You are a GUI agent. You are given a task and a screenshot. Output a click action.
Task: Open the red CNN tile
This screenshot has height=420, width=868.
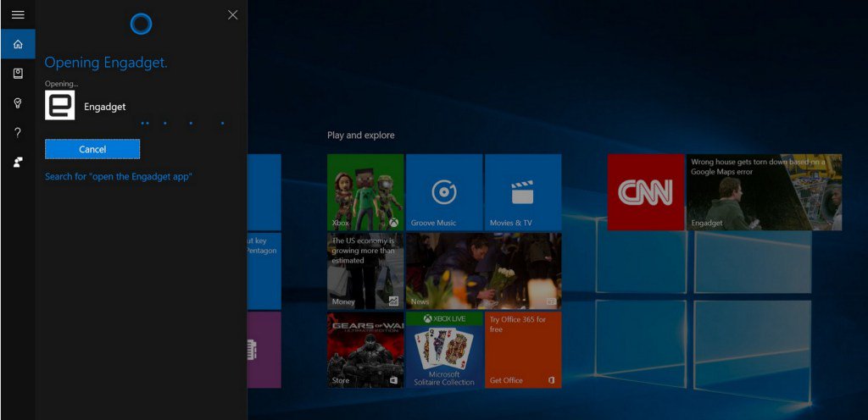645,191
